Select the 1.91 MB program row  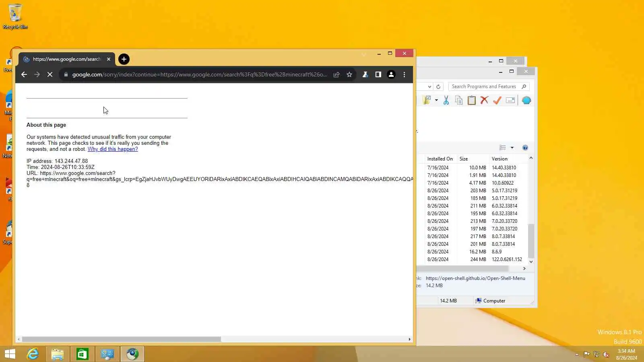click(475, 175)
